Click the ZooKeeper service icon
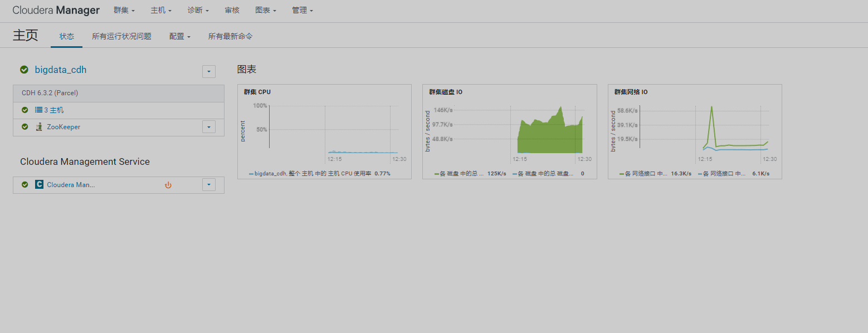868x333 pixels. click(39, 127)
